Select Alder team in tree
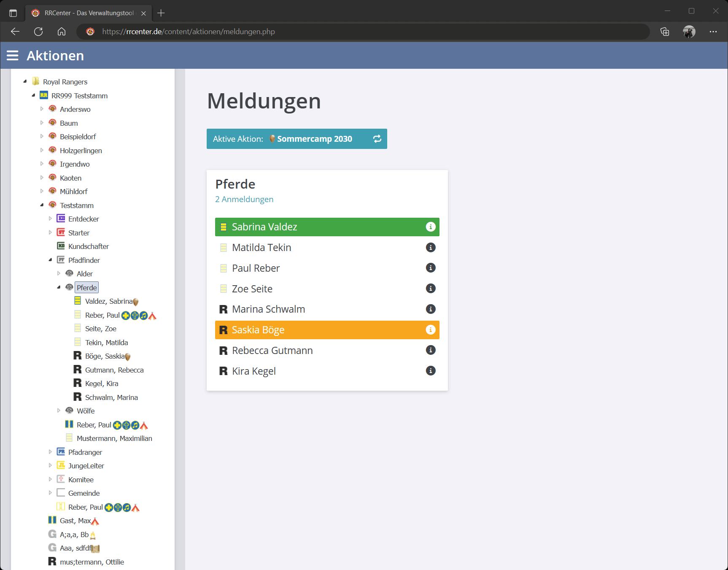The width and height of the screenshot is (728, 570). pos(84,274)
